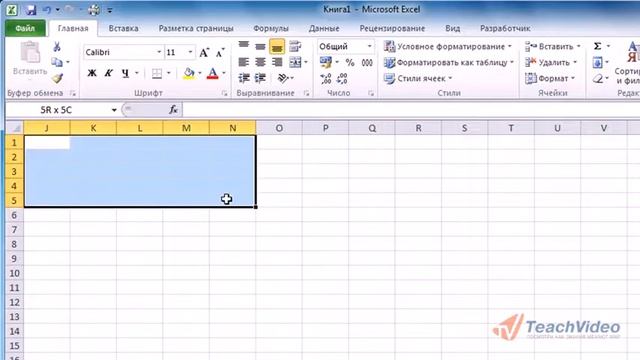The width and height of the screenshot is (640, 360).
Task: Align text left in cell
Action: [244, 62]
